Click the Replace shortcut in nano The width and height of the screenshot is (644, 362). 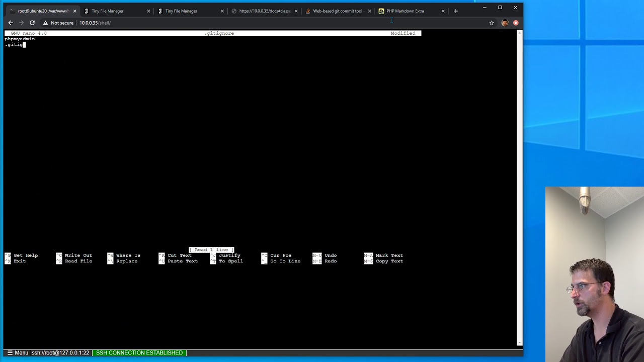coord(122,261)
